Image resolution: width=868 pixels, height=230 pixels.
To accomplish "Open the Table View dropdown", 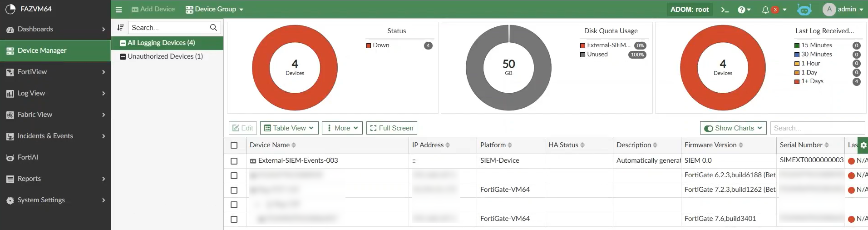I will point(289,128).
